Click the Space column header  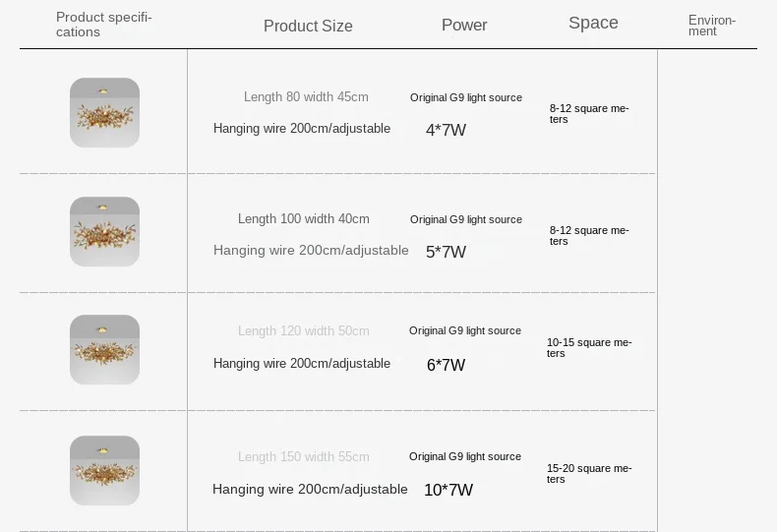(x=593, y=23)
